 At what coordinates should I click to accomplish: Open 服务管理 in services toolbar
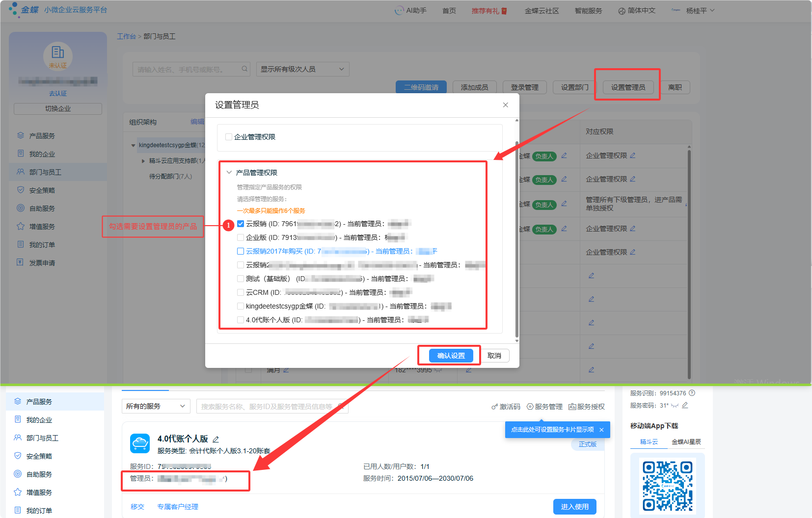[544, 407]
